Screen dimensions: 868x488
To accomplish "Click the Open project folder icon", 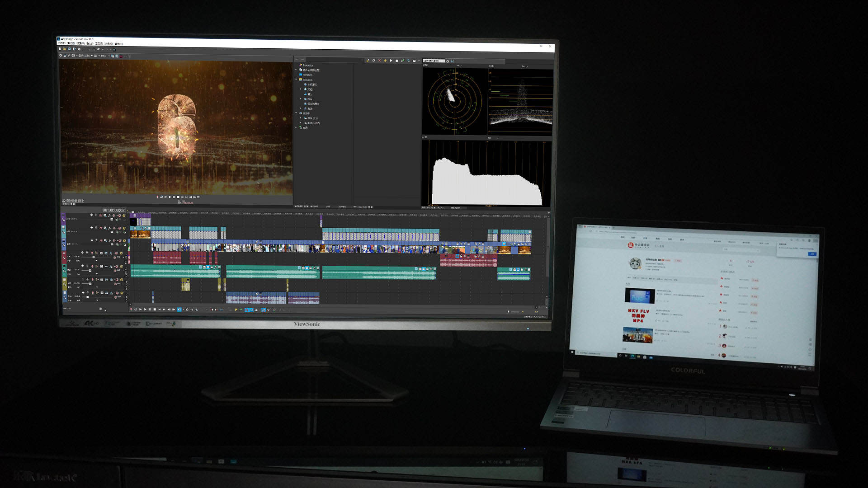I will (x=65, y=49).
